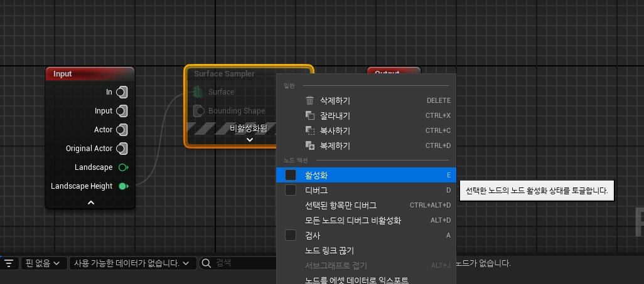
Task: Click the Original Actor output pin
Action: 122,149
